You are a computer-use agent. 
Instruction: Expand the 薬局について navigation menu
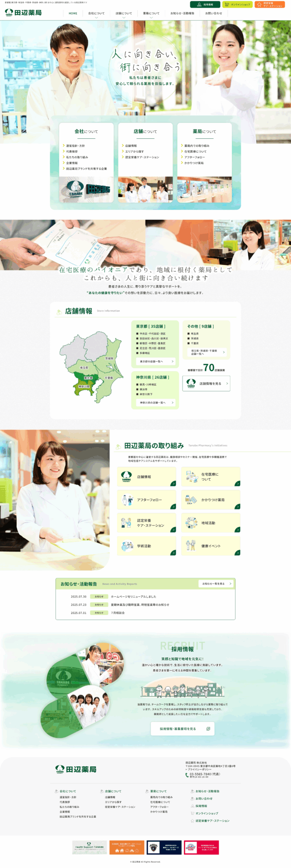pyautogui.click(x=151, y=14)
